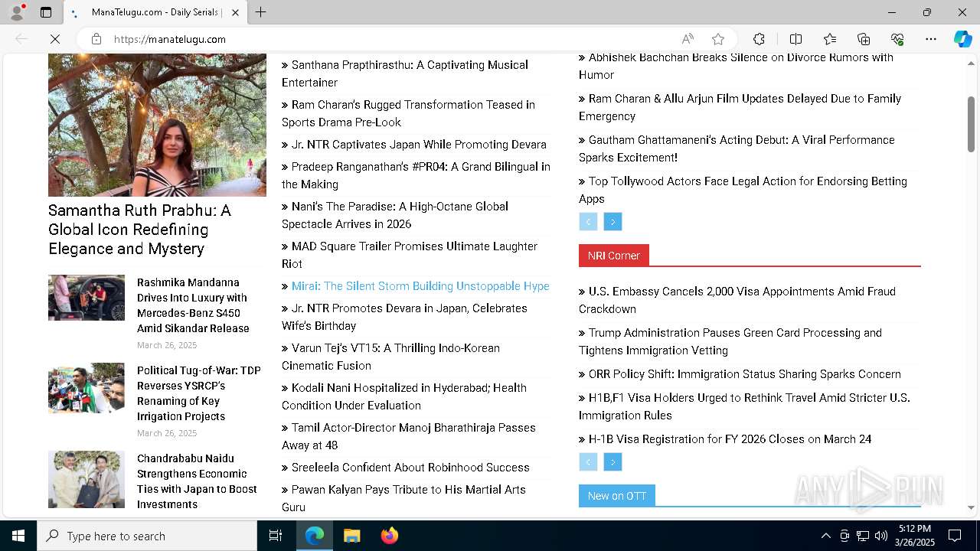The width and height of the screenshot is (980, 551).
Task: Open the tab actions menu icon
Action: pyautogui.click(x=46, y=12)
